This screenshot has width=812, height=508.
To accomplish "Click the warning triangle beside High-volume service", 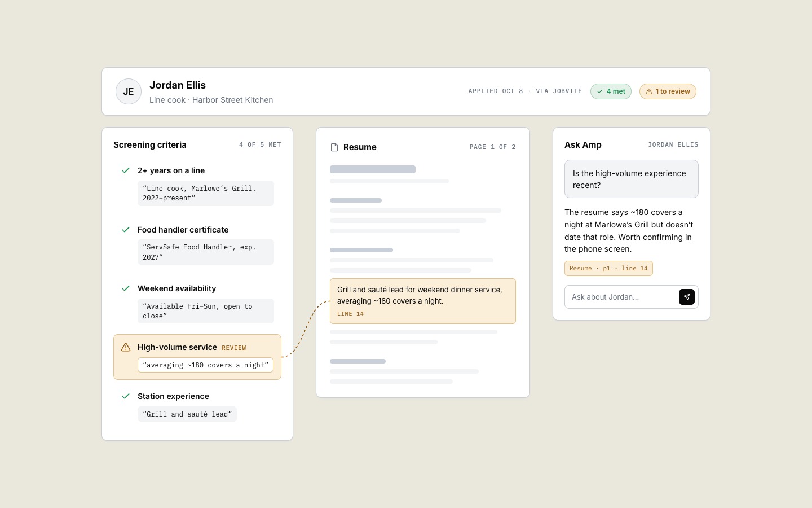I will click(x=126, y=347).
